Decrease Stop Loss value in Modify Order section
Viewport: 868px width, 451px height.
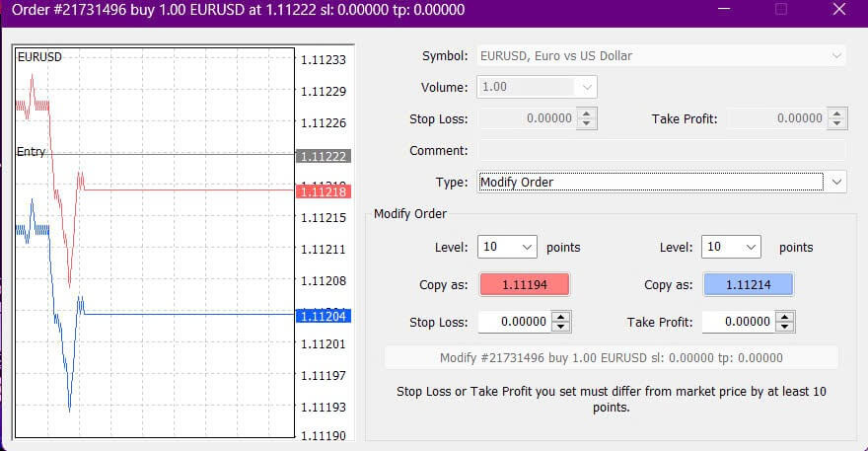(561, 327)
